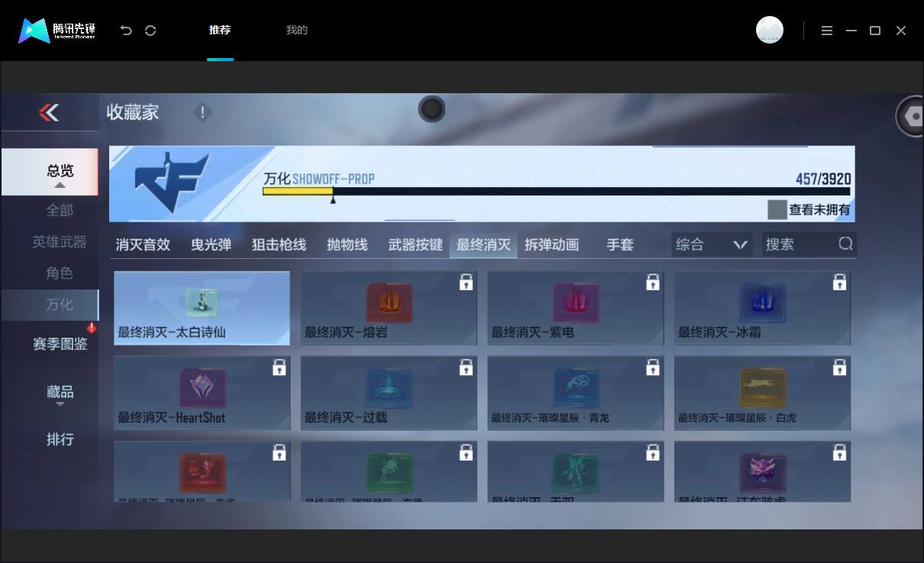The height and width of the screenshot is (563, 924).
Task: Tap the round floating button at top center
Action: coord(431,109)
